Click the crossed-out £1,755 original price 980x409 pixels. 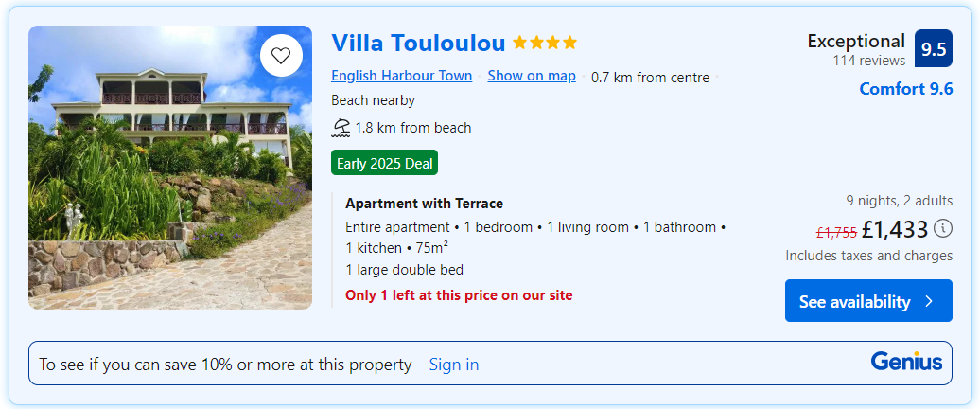pos(836,232)
